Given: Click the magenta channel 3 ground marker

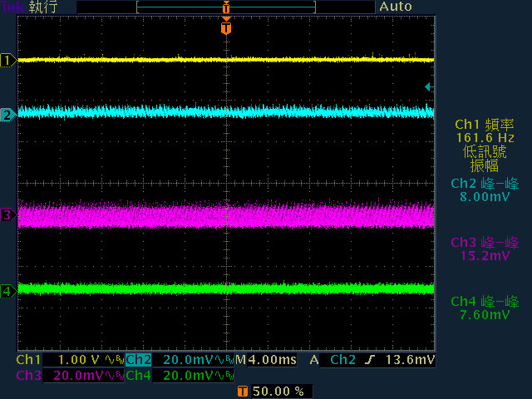Looking at the screenshot, I should (x=7, y=215).
